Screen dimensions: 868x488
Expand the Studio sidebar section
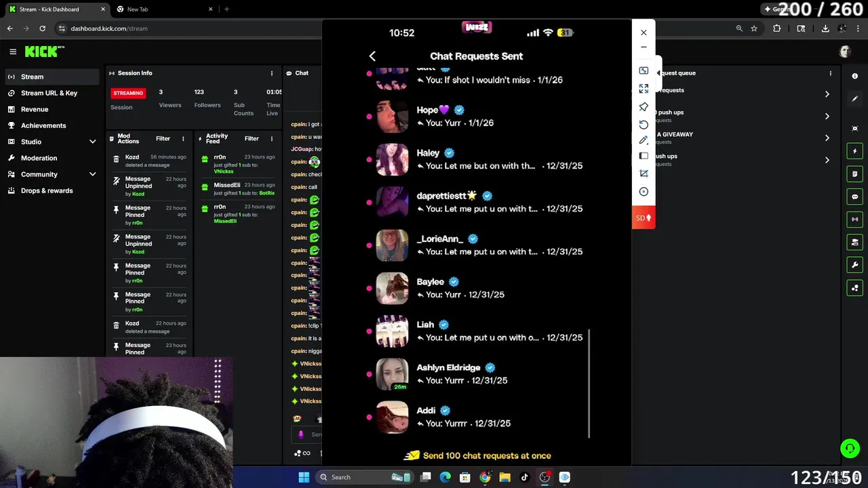(52, 142)
